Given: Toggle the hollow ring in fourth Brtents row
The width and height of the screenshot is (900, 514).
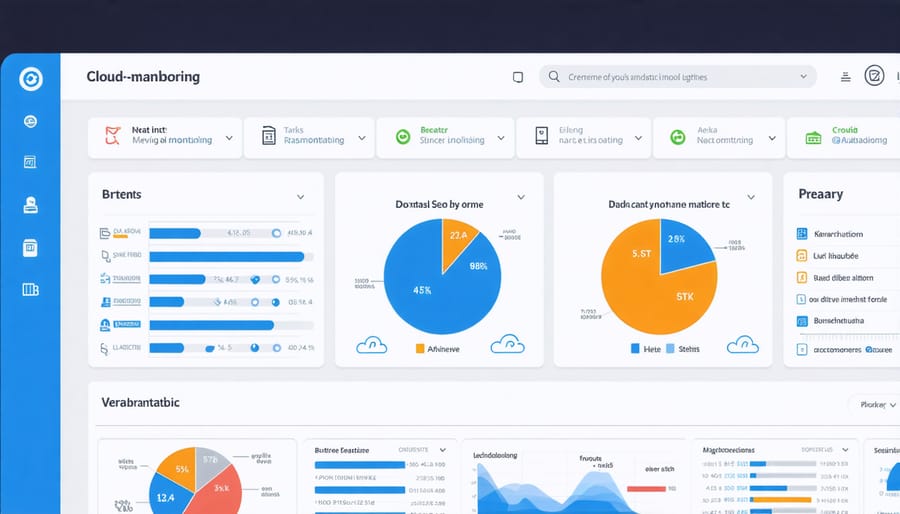Looking at the screenshot, I should click(255, 302).
